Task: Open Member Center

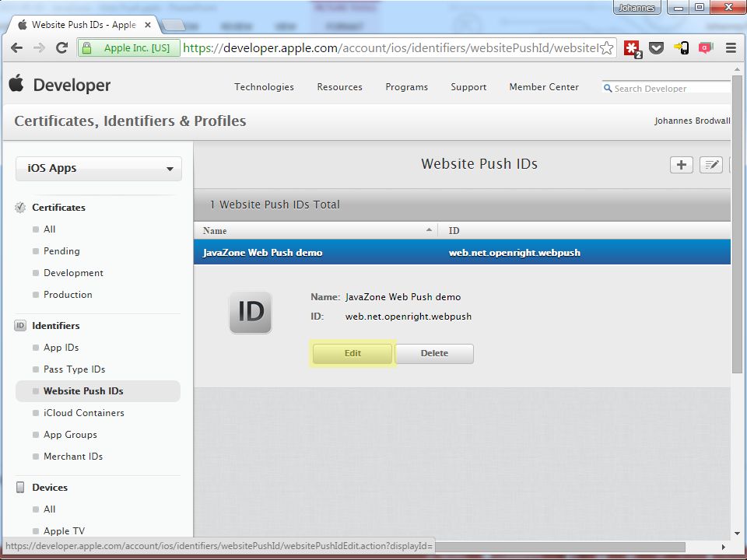Action: coord(544,87)
